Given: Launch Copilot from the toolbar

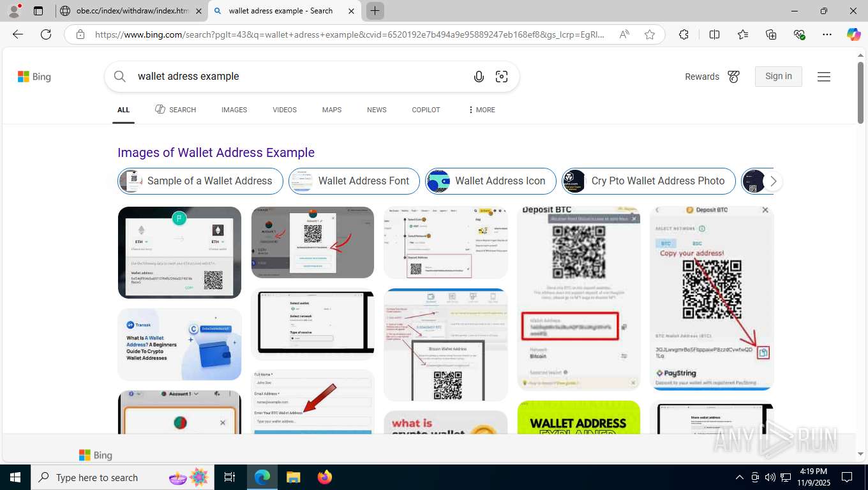Looking at the screenshot, I should (854, 34).
